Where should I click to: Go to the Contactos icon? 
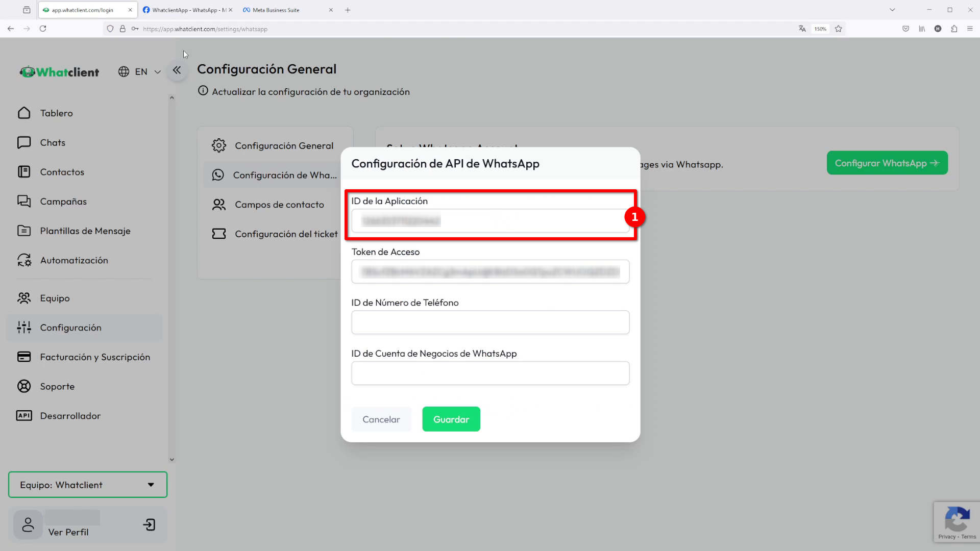pos(24,172)
